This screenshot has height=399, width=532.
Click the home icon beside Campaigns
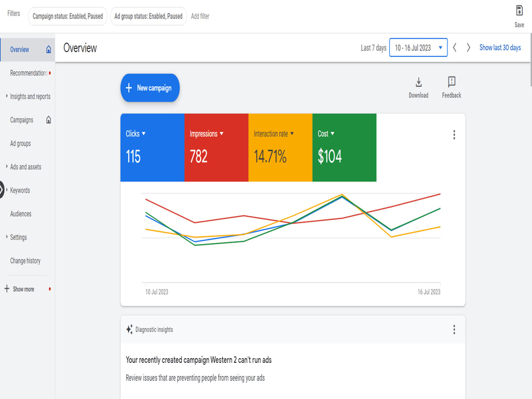click(48, 120)
